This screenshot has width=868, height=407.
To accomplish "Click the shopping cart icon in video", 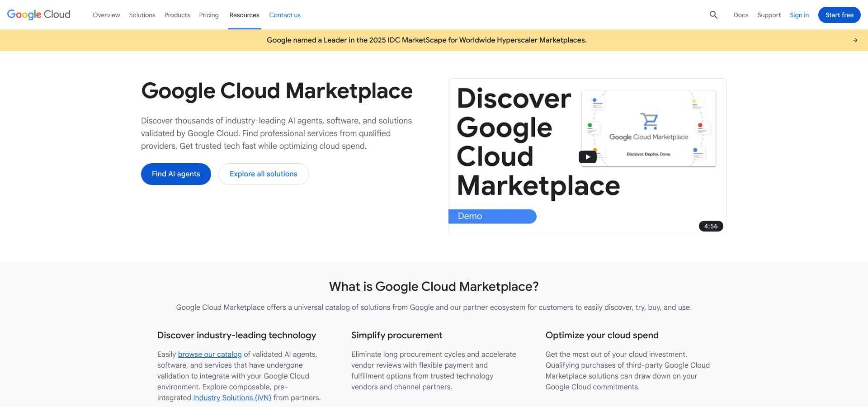I will tap(649, 121).
